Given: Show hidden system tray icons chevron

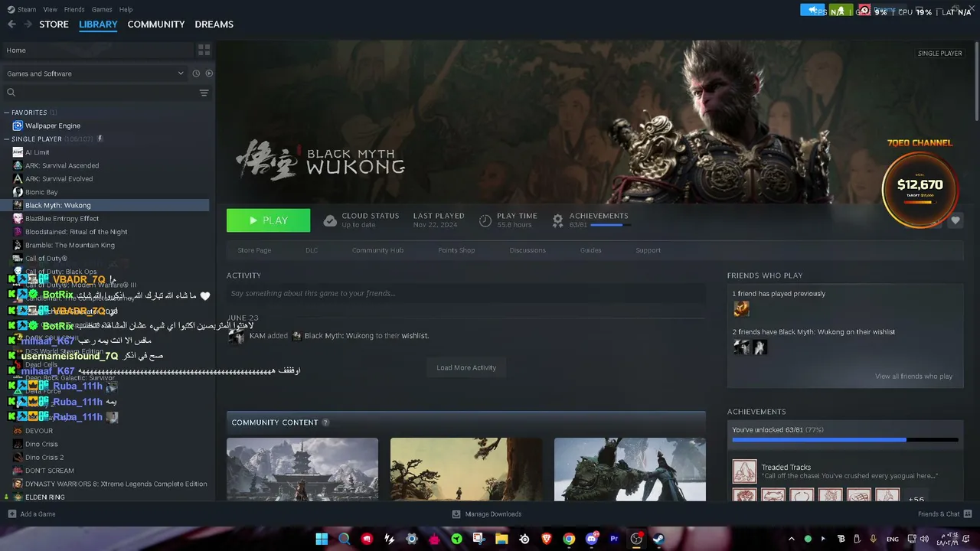Looking at the screenshot, I should click(792, 539).
